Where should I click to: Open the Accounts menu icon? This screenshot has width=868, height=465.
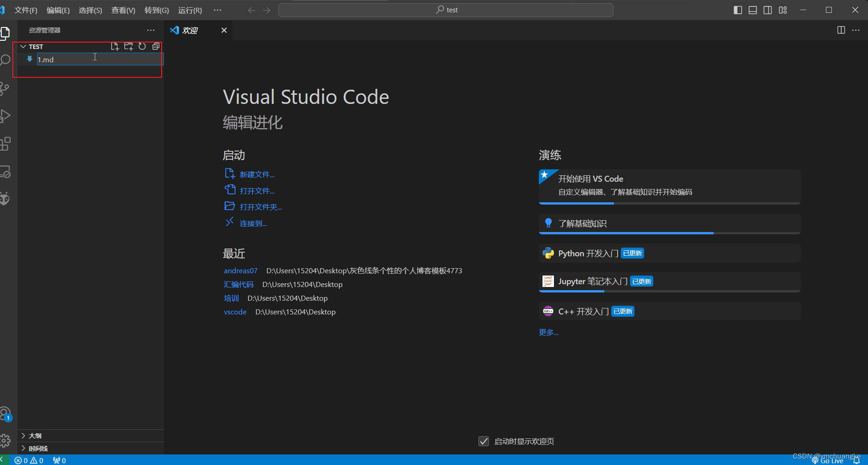pyautogui.click(x=5, y=414)
